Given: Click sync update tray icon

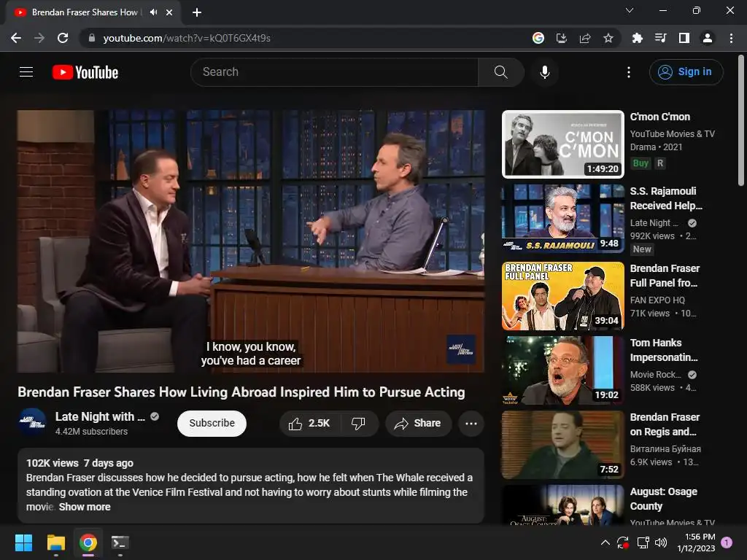Looking at the screenshot, I should point(623,542).
